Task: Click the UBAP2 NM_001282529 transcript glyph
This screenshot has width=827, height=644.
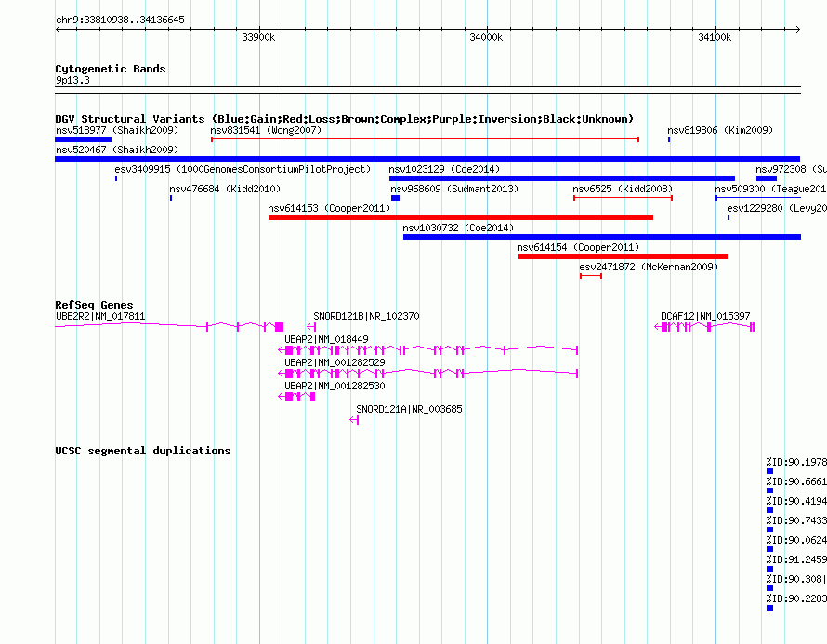Action: pos(427,374)
